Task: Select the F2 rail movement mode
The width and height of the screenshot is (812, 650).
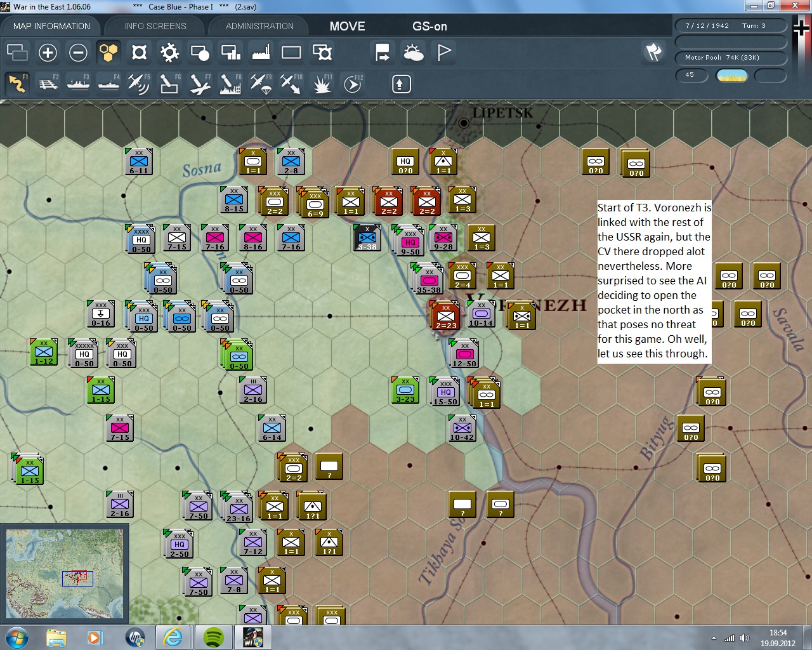Action: point(48,84)
